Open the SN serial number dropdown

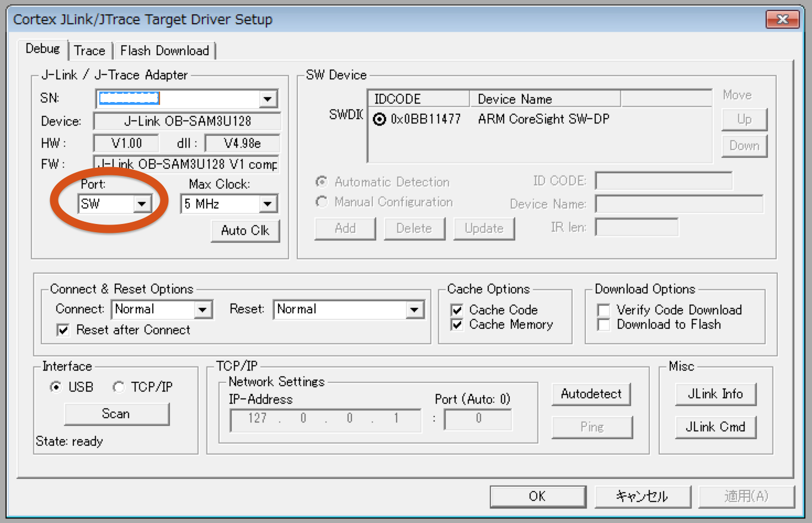point(268,99)
